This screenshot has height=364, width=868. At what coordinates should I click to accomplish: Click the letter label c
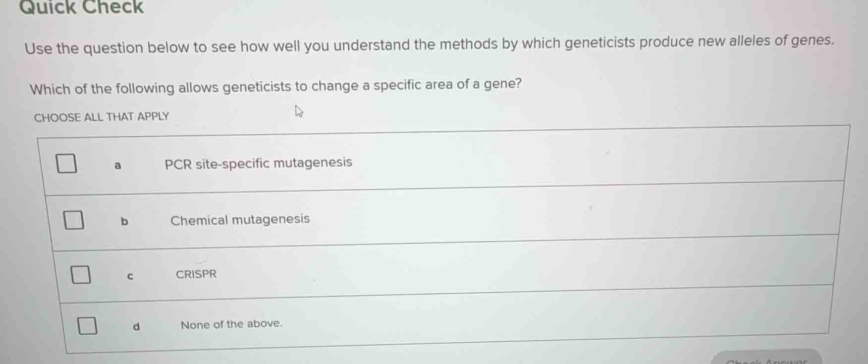pyautogui.click(x=130, y=277)
